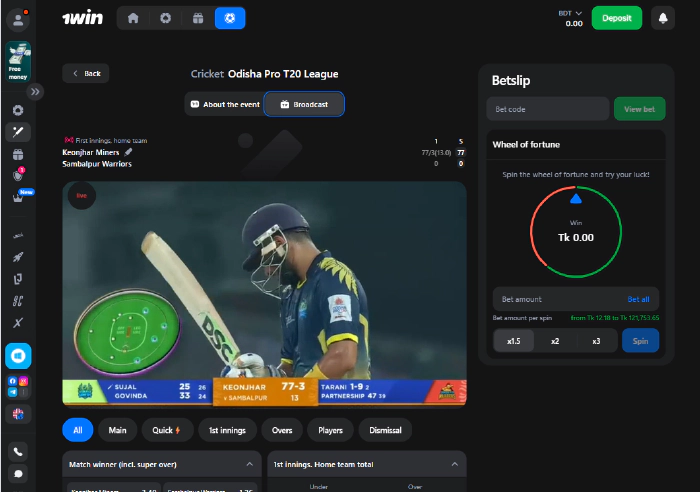Change language via UK flag icon

[x=18, y=414]
